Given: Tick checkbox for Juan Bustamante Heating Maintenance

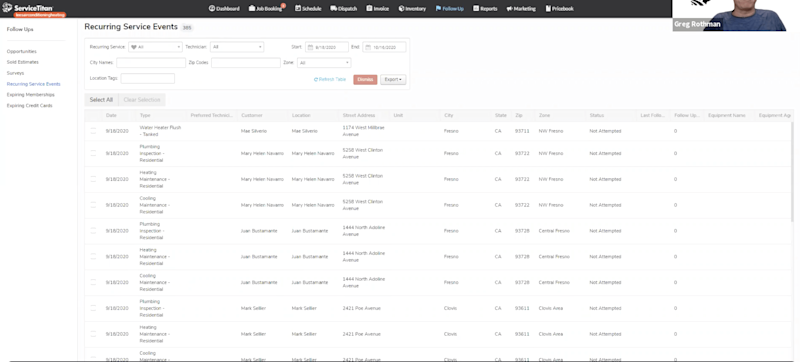Looking at the screenshot, I should [93, 256].
